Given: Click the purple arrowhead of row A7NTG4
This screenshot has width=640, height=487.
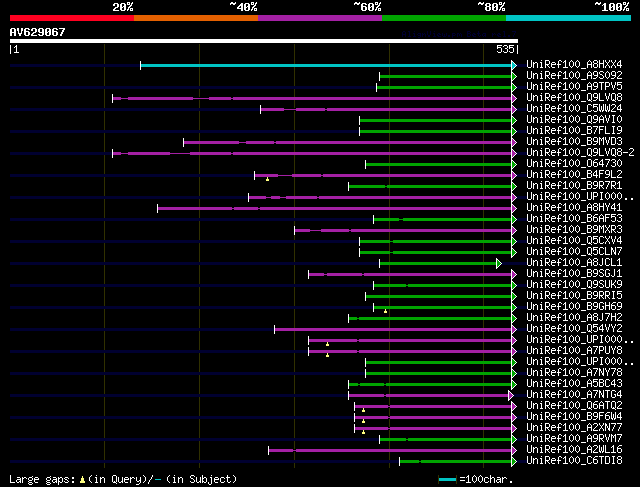Looking at the screenshot, I should click(511, 396).
